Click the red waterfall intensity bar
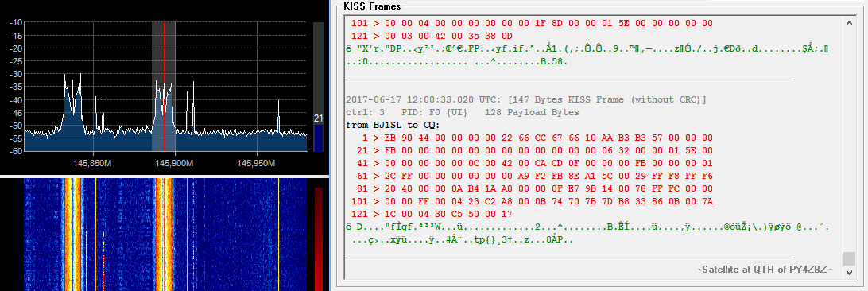The image size is (868, 291). pyautogui.click(x=318, y=239)
